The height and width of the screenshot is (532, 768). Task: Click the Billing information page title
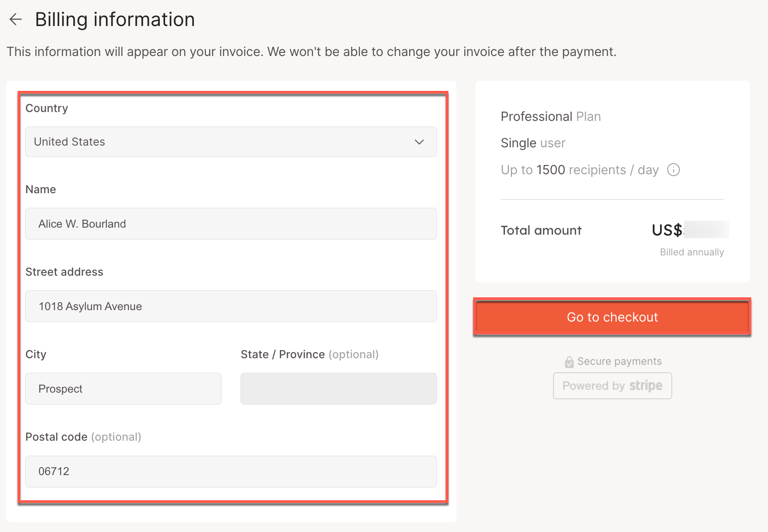tap(115, 19)
